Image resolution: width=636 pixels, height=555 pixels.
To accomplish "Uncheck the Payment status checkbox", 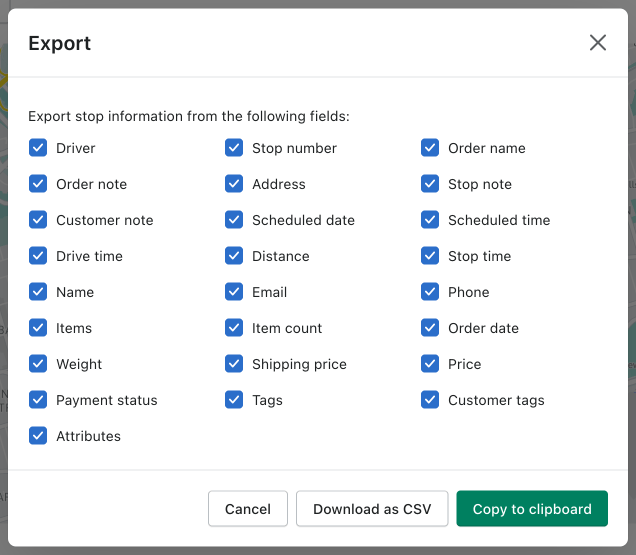I will [38, 400].
